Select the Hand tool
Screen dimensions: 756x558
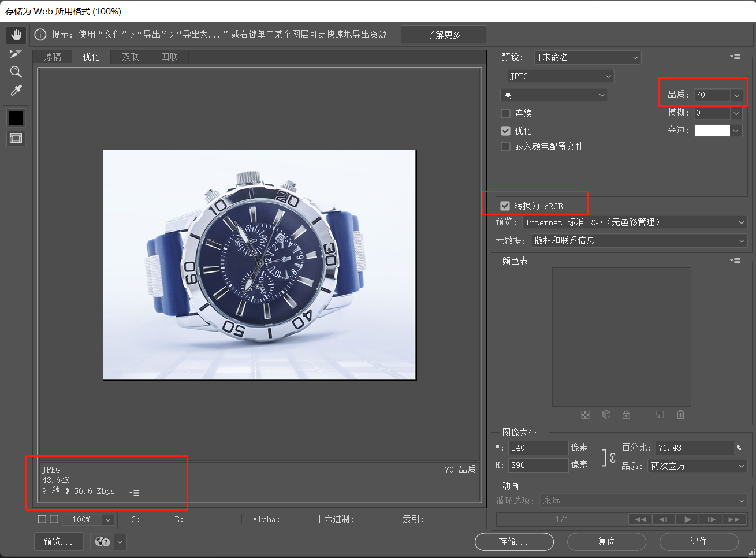coord(16,35)
